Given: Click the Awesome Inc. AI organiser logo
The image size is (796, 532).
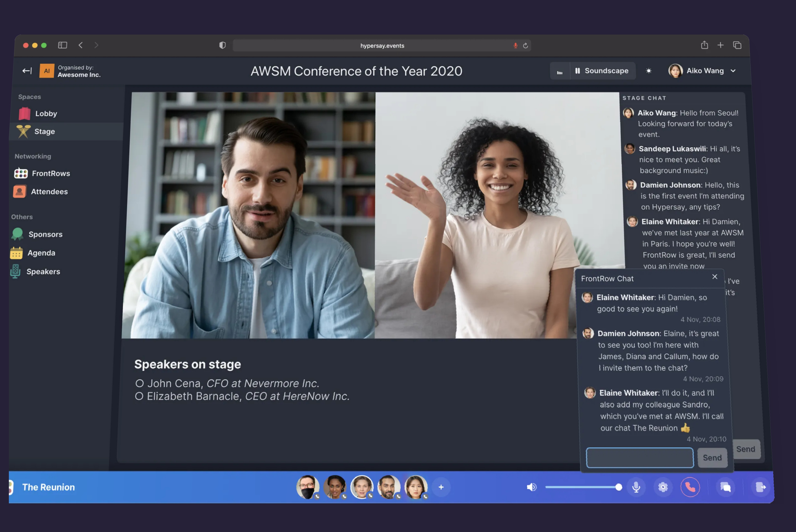Looking at the screenshot, I should (x=47, y=71).
